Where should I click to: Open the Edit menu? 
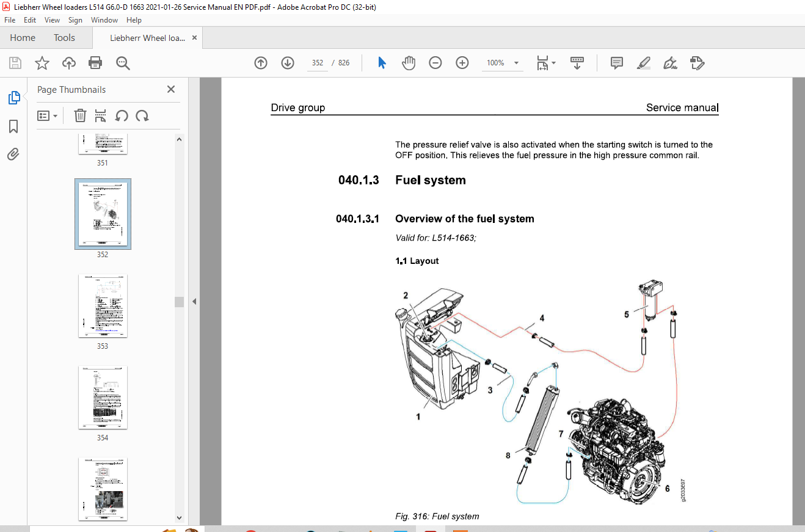[30, 20]
